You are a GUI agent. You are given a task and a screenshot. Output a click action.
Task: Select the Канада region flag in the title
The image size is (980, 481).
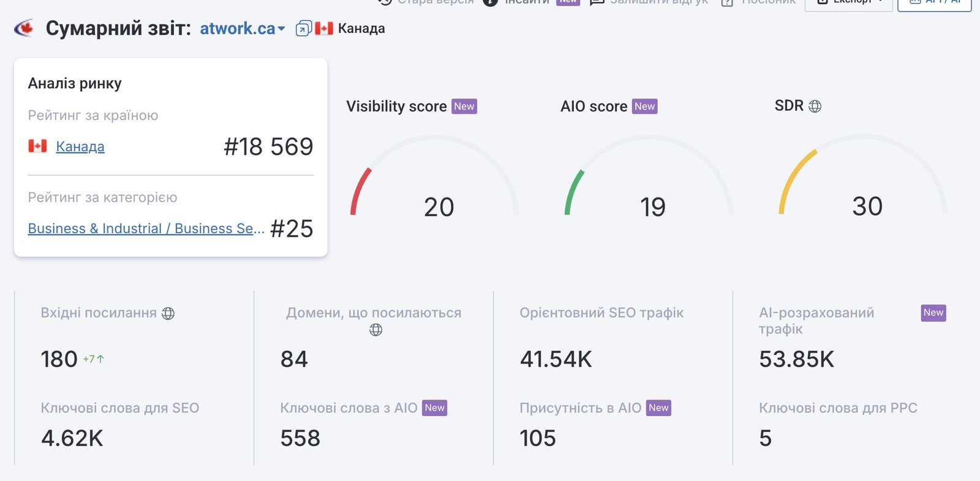(x=324, y=29)
